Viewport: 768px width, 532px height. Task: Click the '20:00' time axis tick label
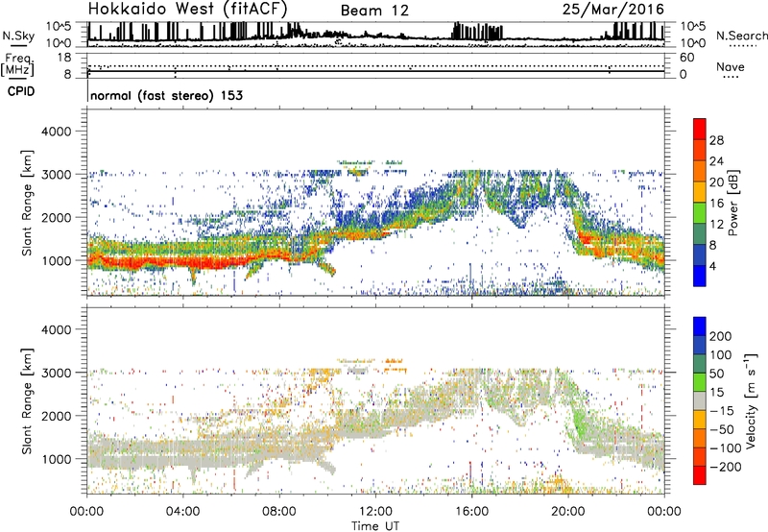[567, 511]
